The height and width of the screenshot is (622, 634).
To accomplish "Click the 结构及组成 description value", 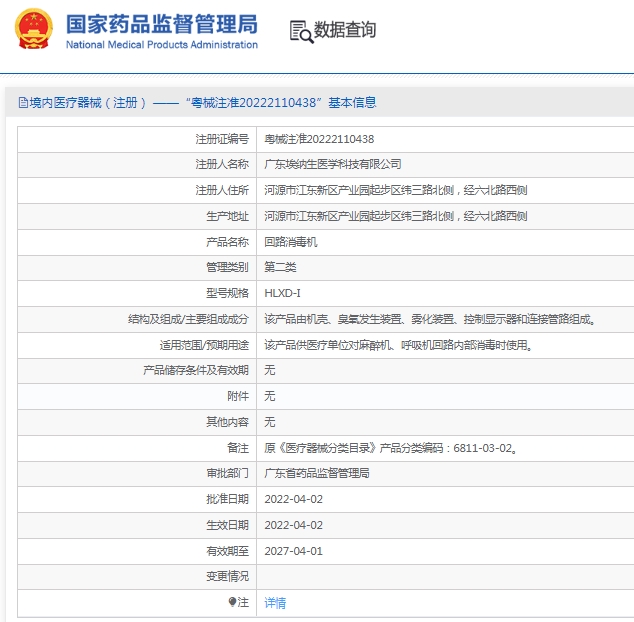I will pyautogui.click(x=430, y=319).
